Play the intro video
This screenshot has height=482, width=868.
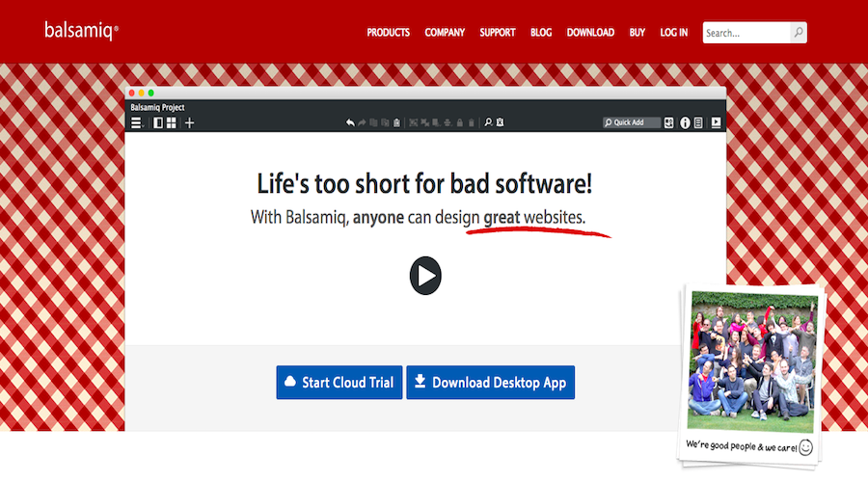point(425,276)
